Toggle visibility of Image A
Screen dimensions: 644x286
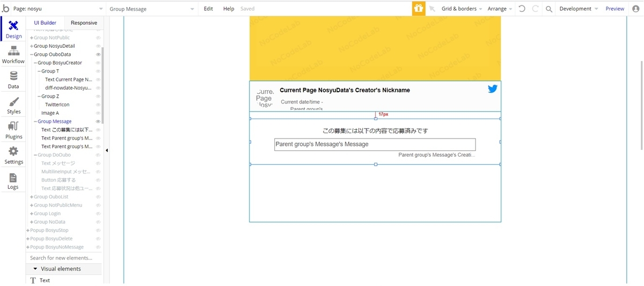click(98, 113)
